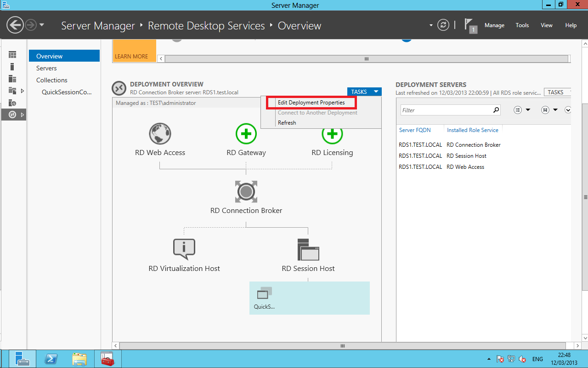Click the back navigation arrow
588x368 pixels.
point(15,25)
